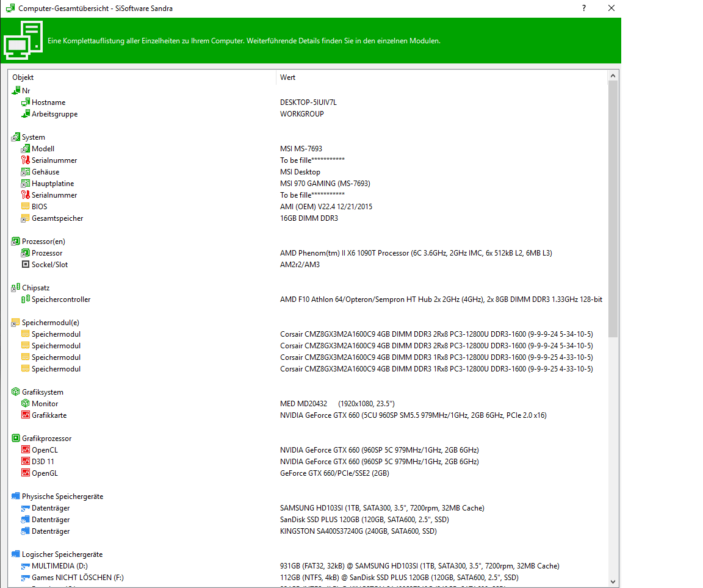
Task: Select MSI 970 GAMING (MS-7693) value
Action: 325,184
